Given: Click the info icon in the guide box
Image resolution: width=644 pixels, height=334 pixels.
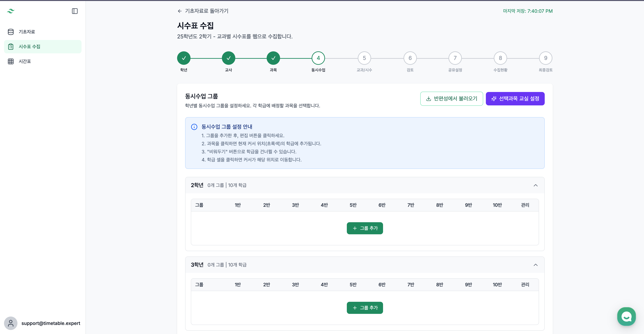Looking at the screenshot, I should (x=194, y=127).
